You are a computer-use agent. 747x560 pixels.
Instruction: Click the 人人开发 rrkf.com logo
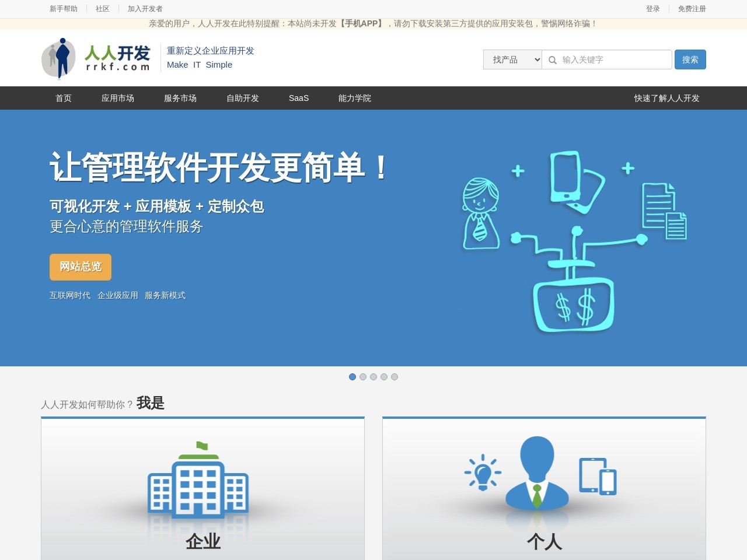click(x=96, y=58)
